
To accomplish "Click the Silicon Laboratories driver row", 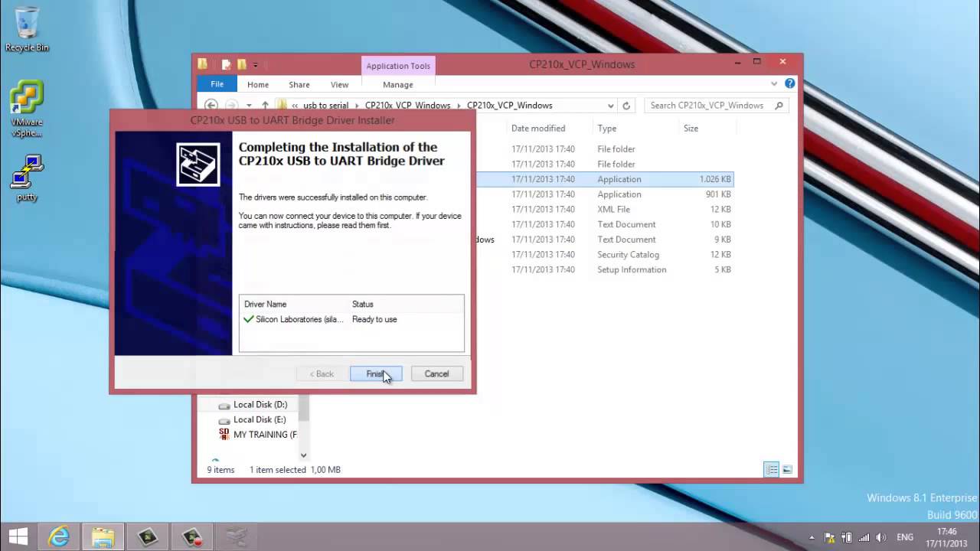I will click(320, 319).
